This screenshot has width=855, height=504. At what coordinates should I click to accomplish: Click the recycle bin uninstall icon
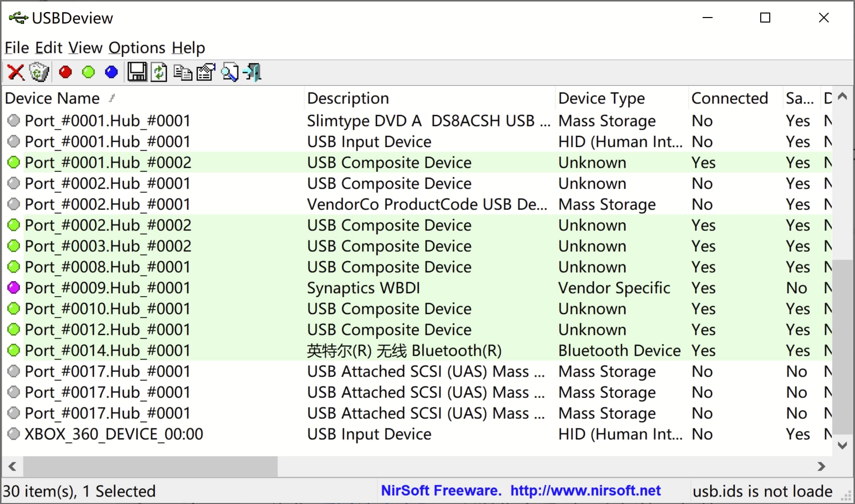39,72
